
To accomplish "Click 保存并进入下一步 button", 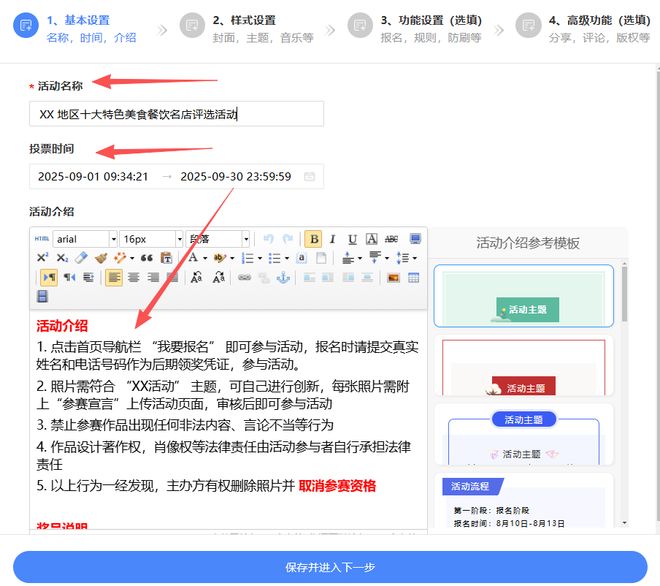I will 330,567.
